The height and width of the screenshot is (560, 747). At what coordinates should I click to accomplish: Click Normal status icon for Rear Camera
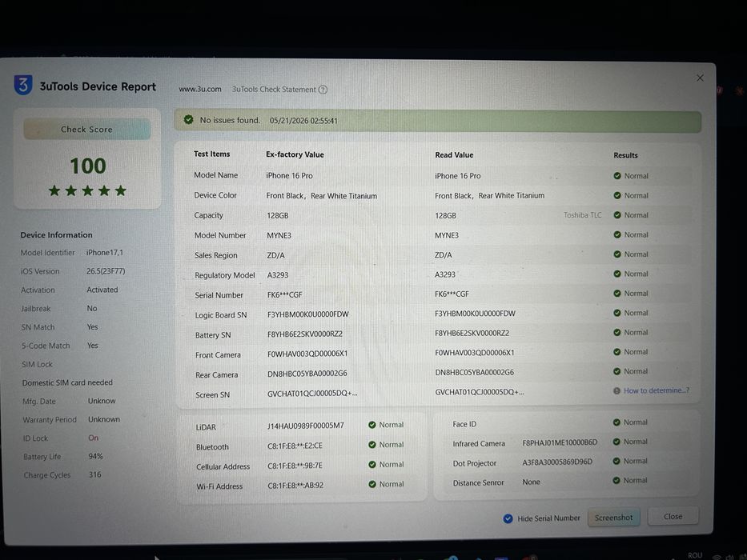pos(617,371)
